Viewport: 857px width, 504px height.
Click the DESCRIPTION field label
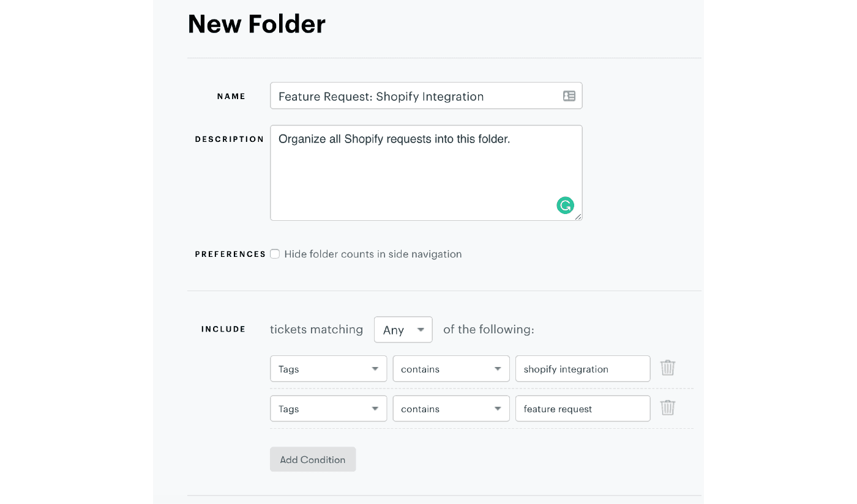pyautogui.click(x=230, y=139)
